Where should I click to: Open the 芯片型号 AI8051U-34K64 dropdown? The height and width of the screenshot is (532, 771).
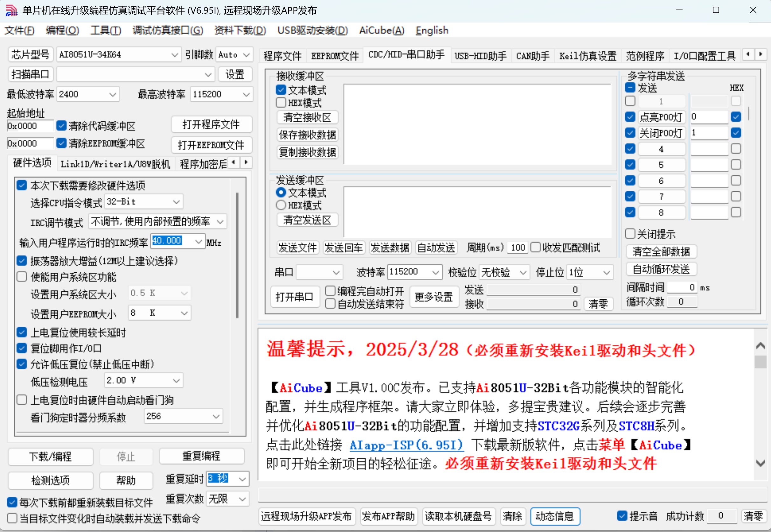coord(174,55)
